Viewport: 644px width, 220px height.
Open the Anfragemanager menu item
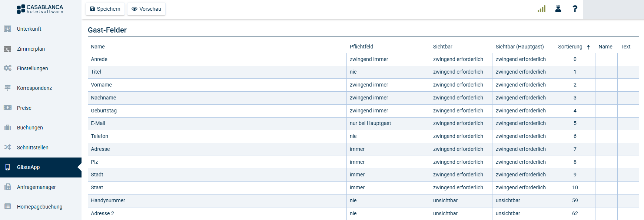pyautogui.click(x=36, y=187)
